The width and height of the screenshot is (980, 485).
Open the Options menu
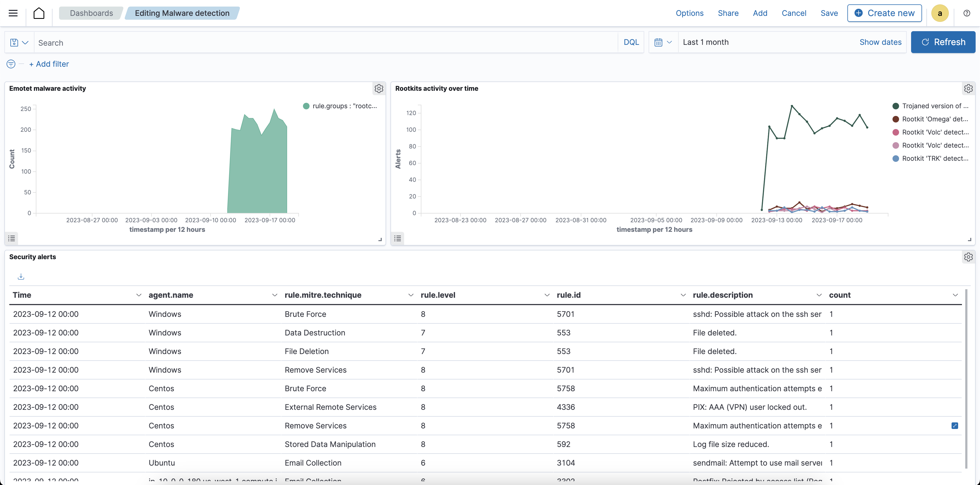pyautogui.click(x=689, y=13)
